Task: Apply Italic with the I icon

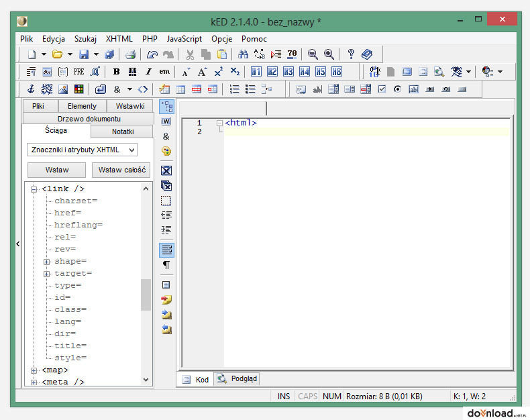Action: tap(148, 72)
